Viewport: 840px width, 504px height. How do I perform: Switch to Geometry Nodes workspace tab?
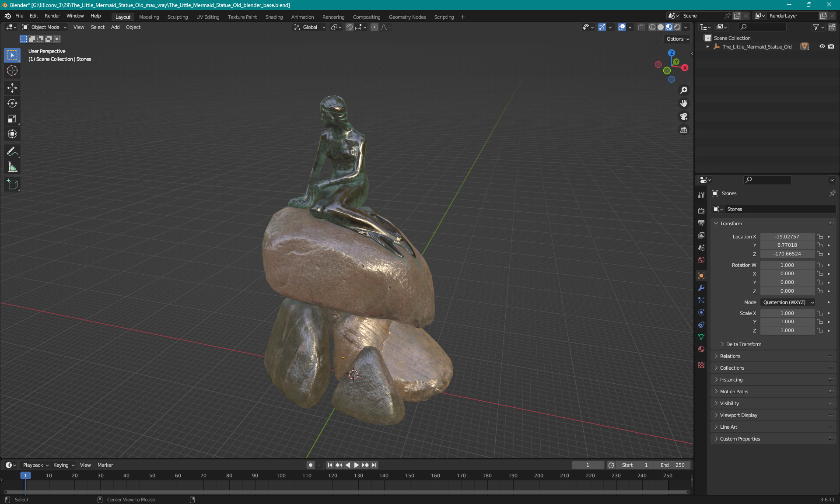click(407, 17)
